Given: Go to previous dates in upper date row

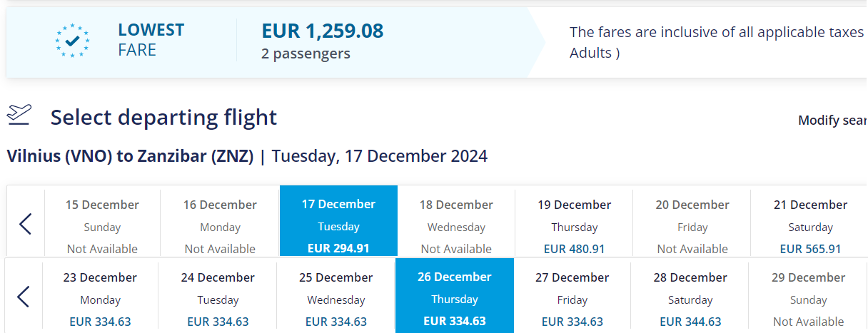Looking at the screenshot, I should pyautogui.click(x=25, y=224).
